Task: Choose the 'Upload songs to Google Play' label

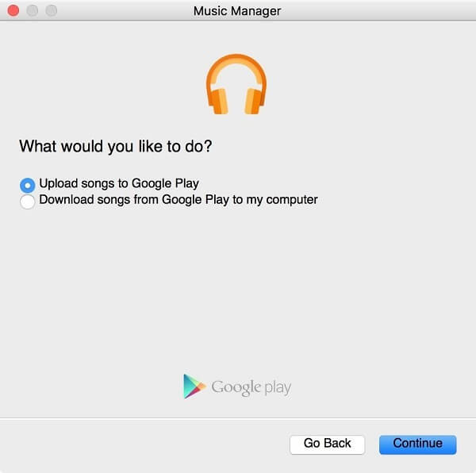Action: click(x=119, y=183)
